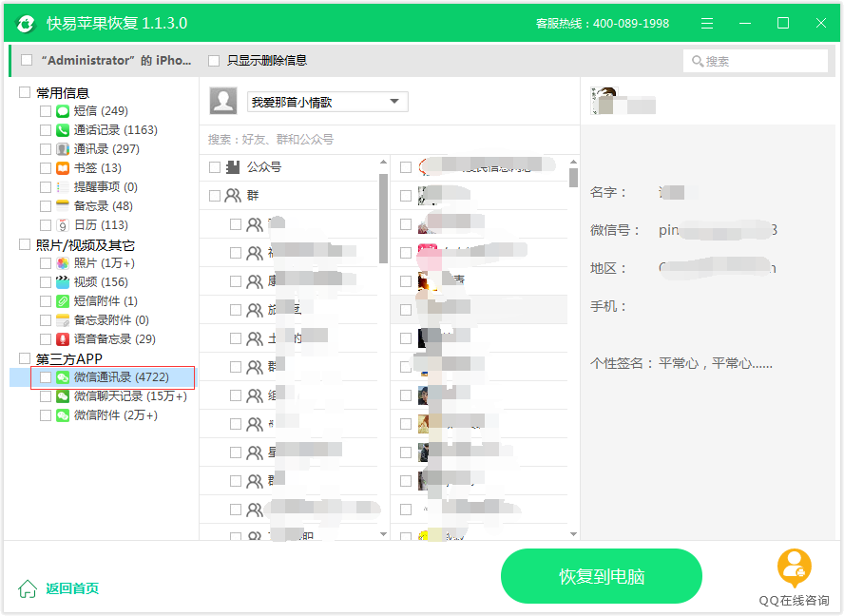Click the 客服热线 400-089-1998 text
This screenshot has height=616, width=844.
[x=603, y=24]
